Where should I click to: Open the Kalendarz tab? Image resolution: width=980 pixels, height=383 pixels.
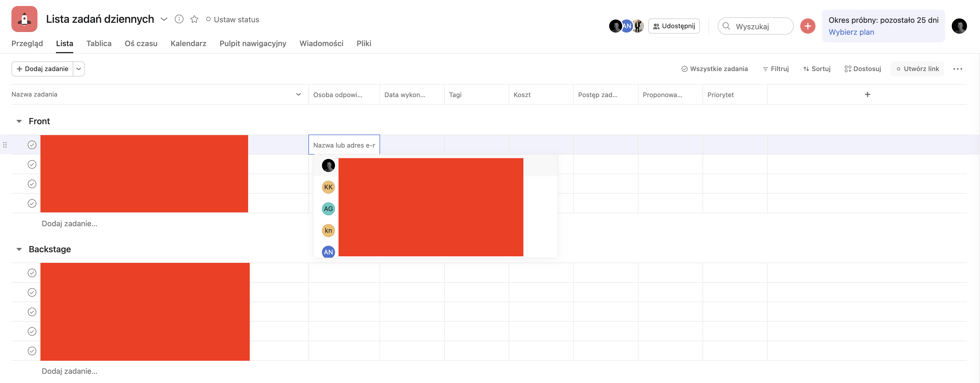click(x=188, y=43)
